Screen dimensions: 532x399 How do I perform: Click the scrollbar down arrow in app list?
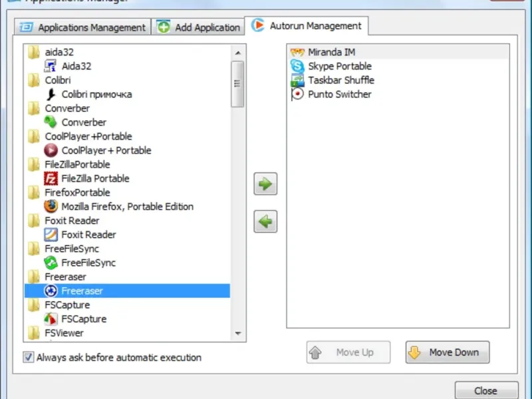click(238, 334)
